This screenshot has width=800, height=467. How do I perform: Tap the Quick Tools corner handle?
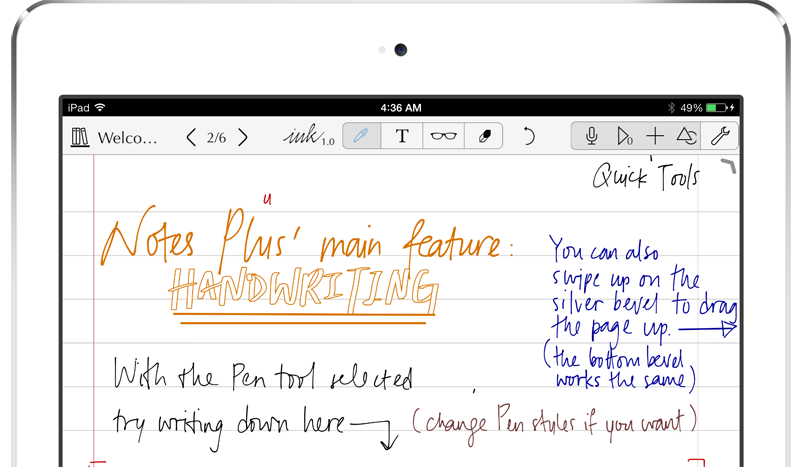click(x=729, y=166)
